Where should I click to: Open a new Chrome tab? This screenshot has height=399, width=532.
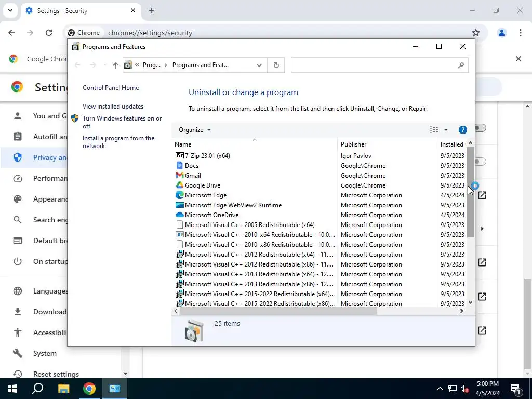pos(152,10)
